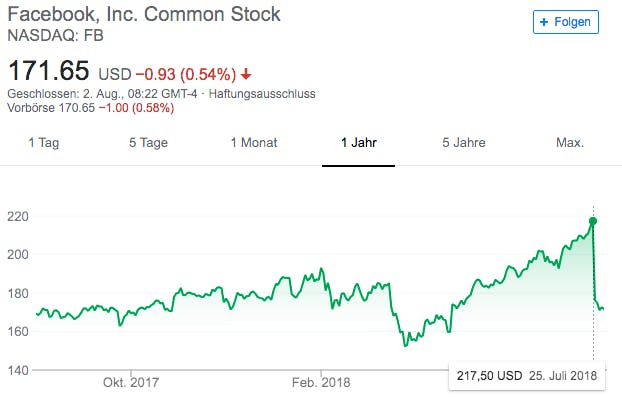Screen dimensions: 622x397
Task: Switch to the 5 Tage range
Action: coord(148,142)
